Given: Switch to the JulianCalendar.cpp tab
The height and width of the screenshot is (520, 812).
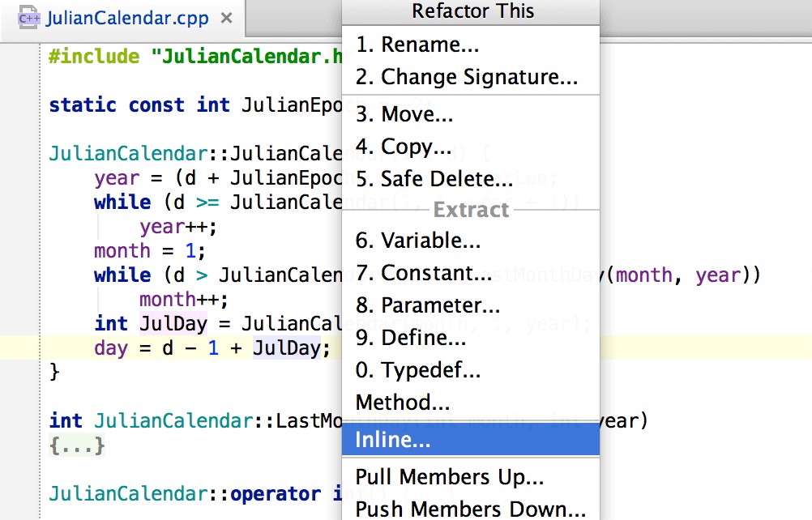Looking at the screenshot, I should [126, 18].
